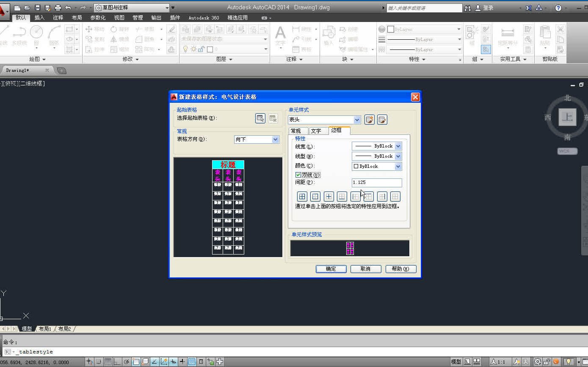Toggle snap mode in status bar

coord(99,362)
